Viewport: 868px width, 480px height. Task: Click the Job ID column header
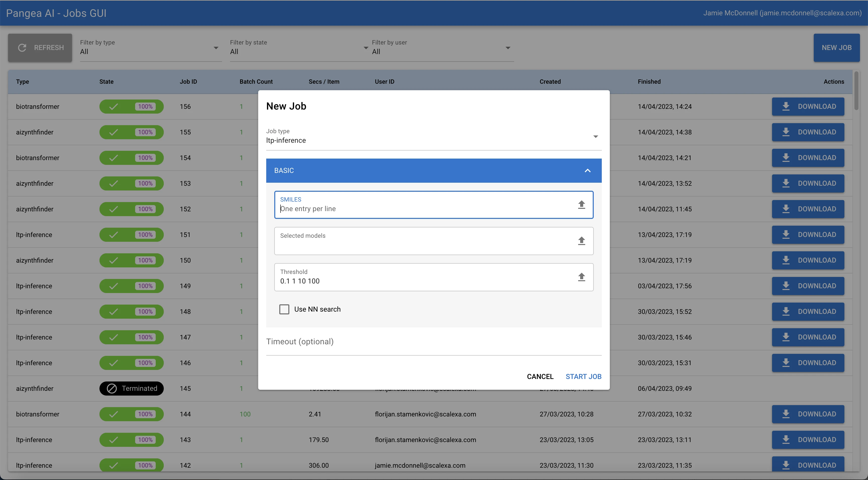[x=188, y=82]
